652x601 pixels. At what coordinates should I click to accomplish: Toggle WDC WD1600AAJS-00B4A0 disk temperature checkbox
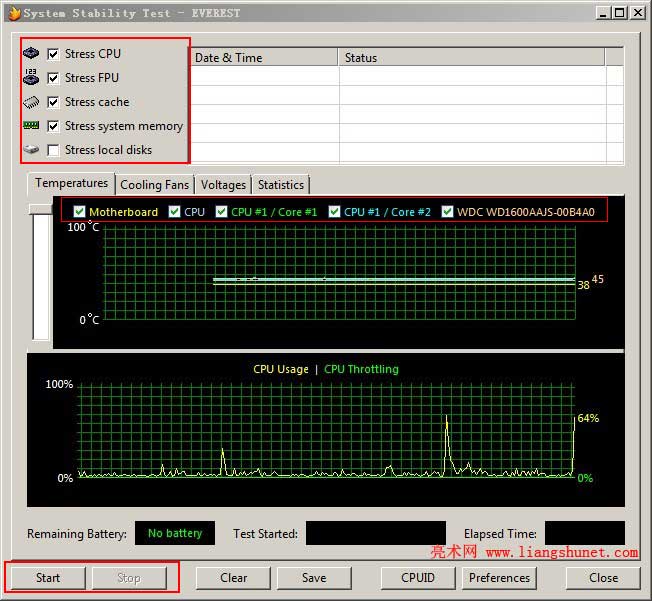(447, 212)
